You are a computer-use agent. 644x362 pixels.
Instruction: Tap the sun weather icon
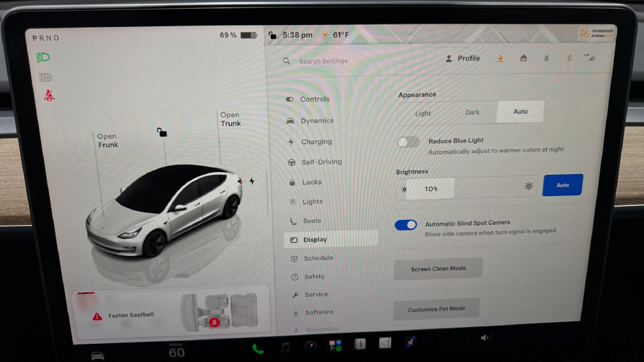325,35
